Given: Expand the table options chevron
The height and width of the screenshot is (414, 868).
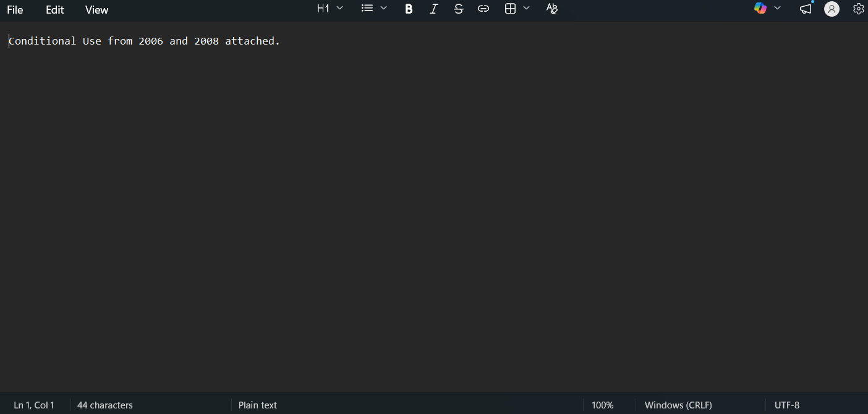Looking at the screenshot, I should 527,8.
